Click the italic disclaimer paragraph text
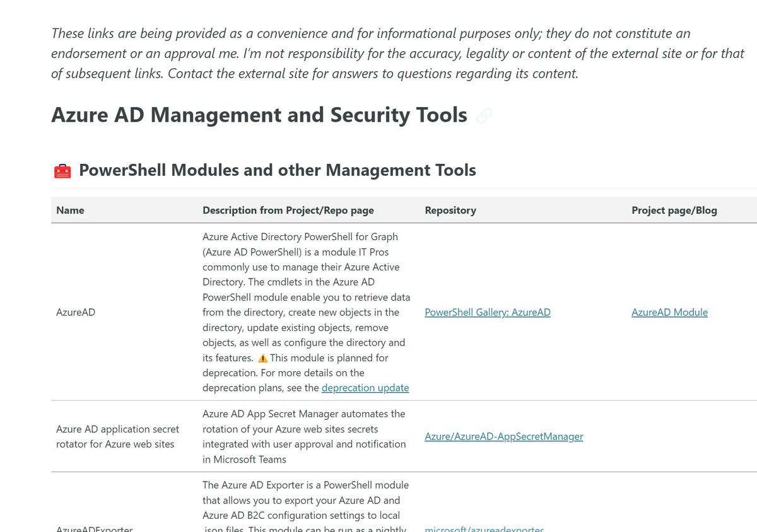This screenshot has width=757, height=532. 397,54
